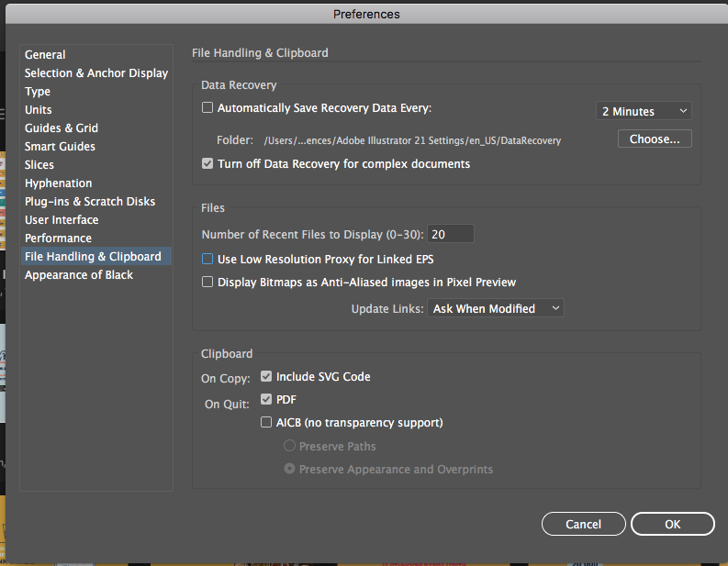Viewport: 728px width, 566px height.
Task: Cancel the Preferences dialog
Action: click(x=583, y=524)
